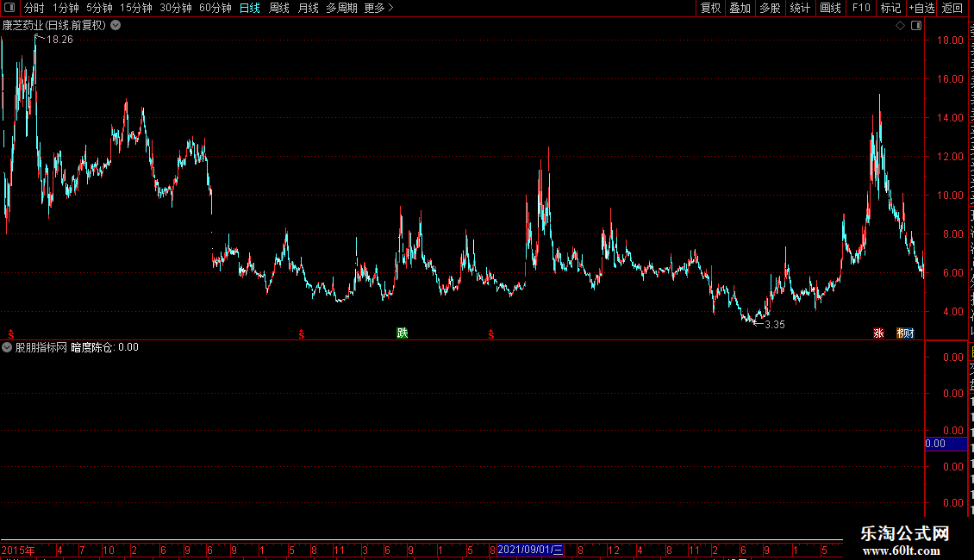Switch to the 分时 intraday view
This screenshot has width=974, height=560.
(34, 8)
